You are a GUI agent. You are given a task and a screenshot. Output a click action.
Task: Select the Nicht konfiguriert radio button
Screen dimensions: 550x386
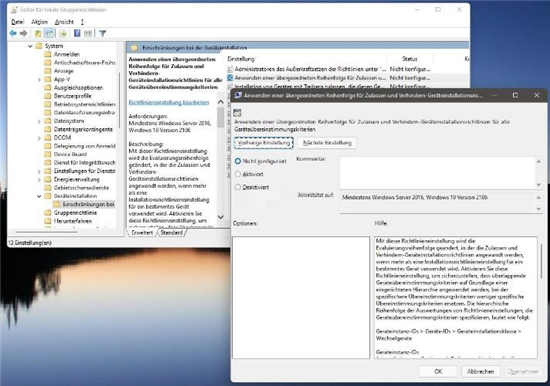[238, 161]
